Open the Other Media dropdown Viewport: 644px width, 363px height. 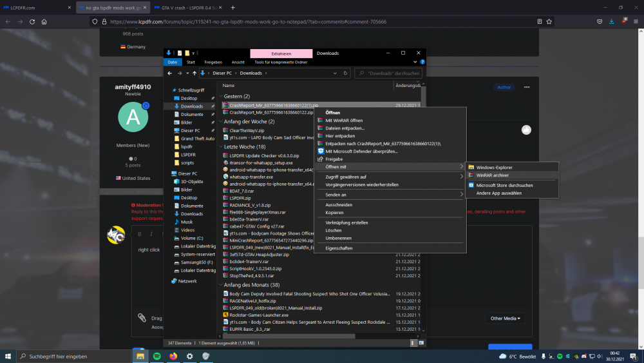tap(506, 318)
